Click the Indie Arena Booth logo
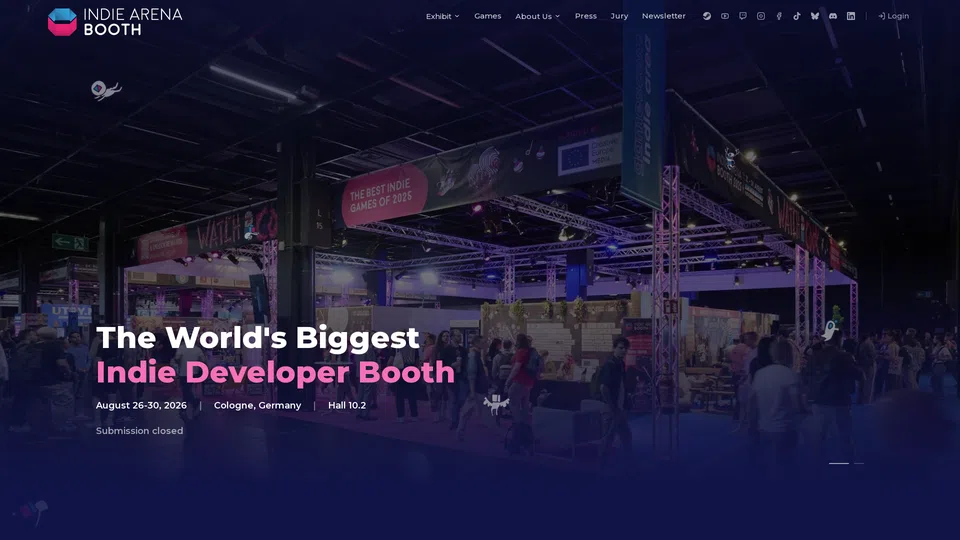960x540 pixels. 115,22
